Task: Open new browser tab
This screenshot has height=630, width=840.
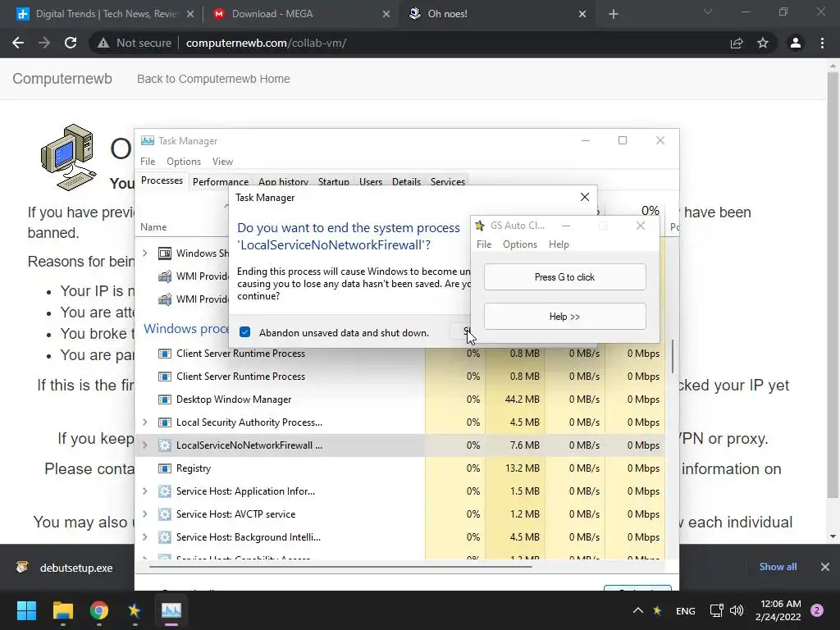Action: (x=614, y=14)
